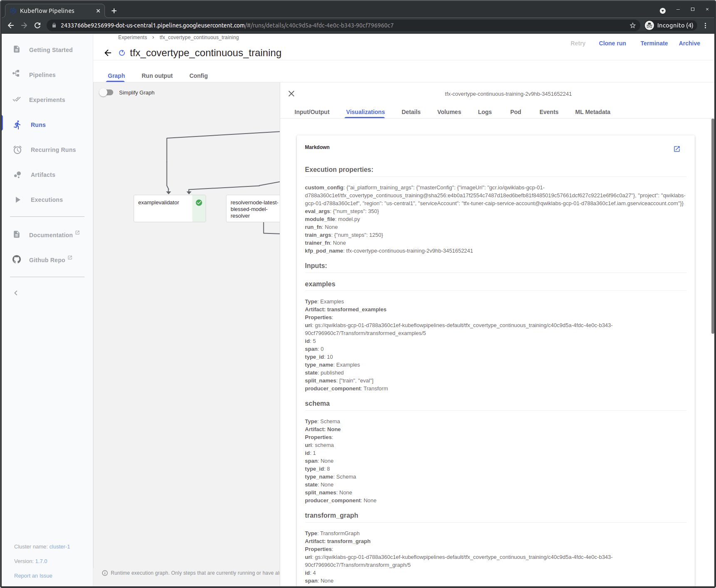Switch to the Config tab

pos(198,76)
